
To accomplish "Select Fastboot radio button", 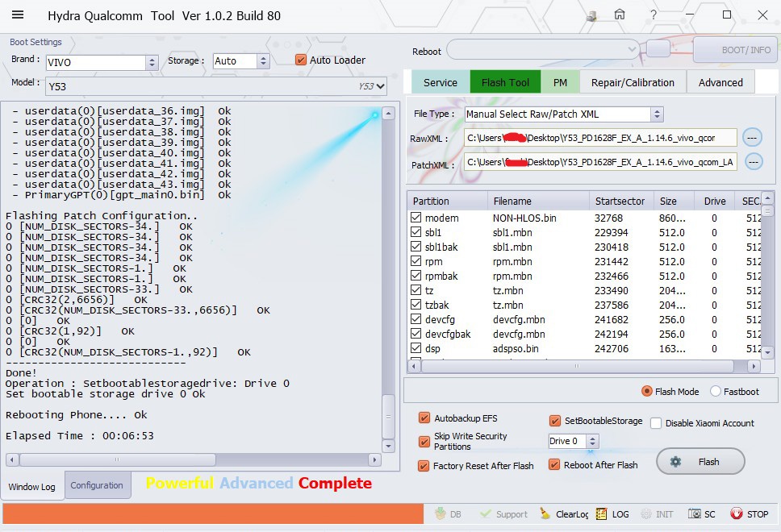I will point(716,391).
